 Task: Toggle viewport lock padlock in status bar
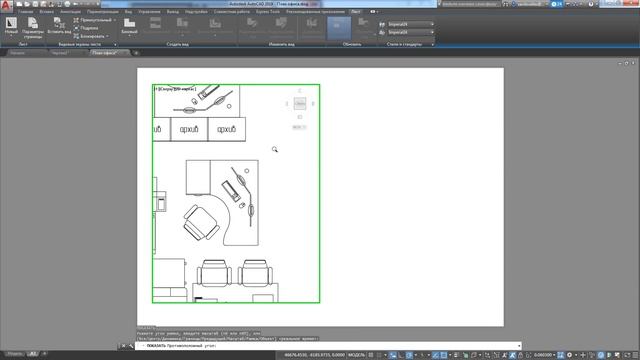pos(520,355)
